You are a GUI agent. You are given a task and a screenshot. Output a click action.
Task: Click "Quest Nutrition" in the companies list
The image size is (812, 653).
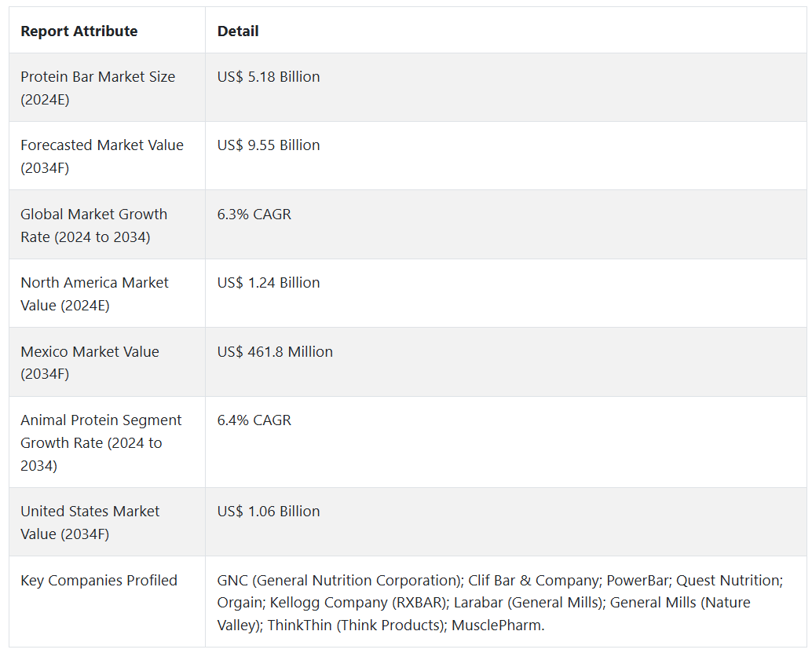728,581
